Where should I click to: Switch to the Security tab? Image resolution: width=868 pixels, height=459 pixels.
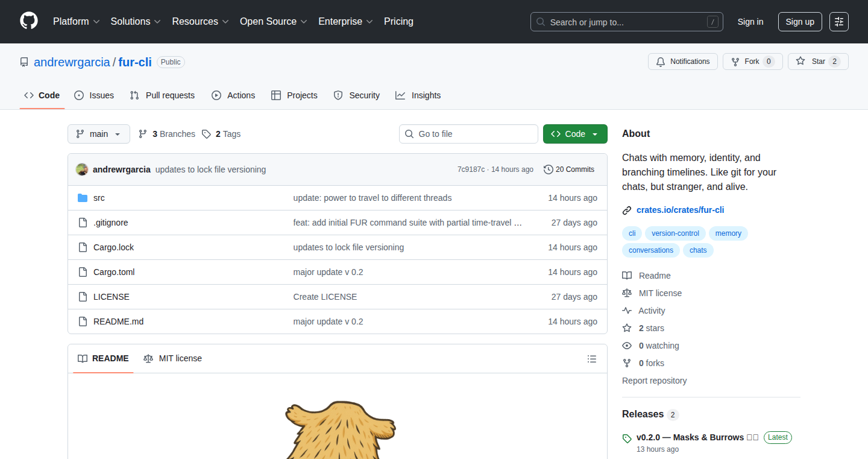[357, 95]
